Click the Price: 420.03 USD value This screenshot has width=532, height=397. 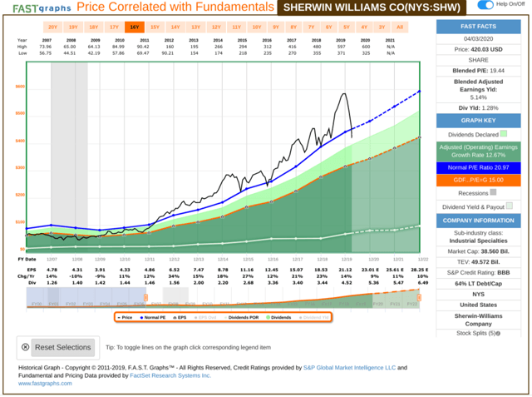479,50
